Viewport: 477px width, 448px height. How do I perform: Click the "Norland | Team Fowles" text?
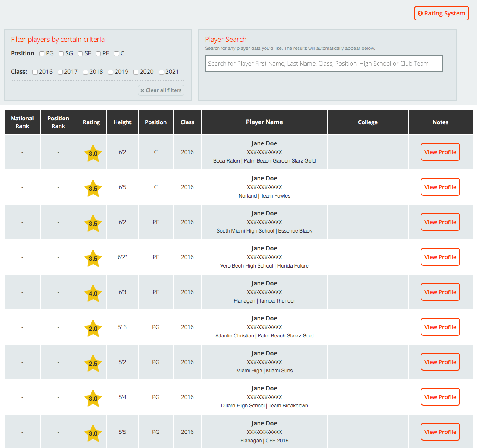click(x=264, y=196)
